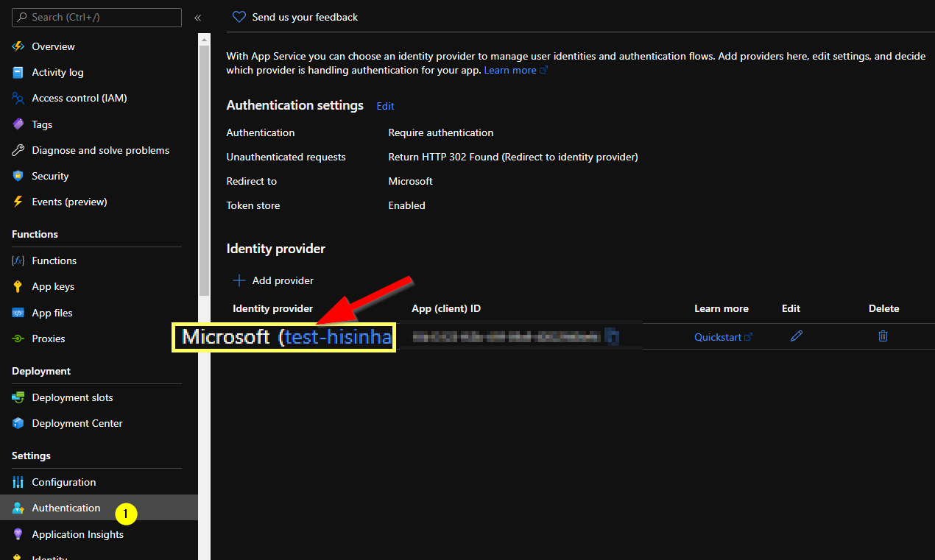Select Proxies in the sidebar
935x560 pixels.
click(99, 339)
